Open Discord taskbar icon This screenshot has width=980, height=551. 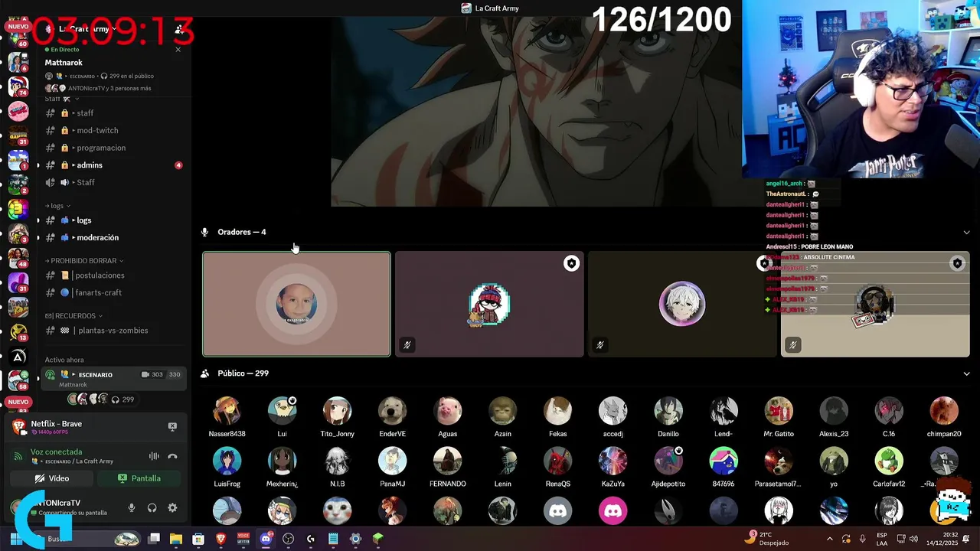[x=266, y=539]
